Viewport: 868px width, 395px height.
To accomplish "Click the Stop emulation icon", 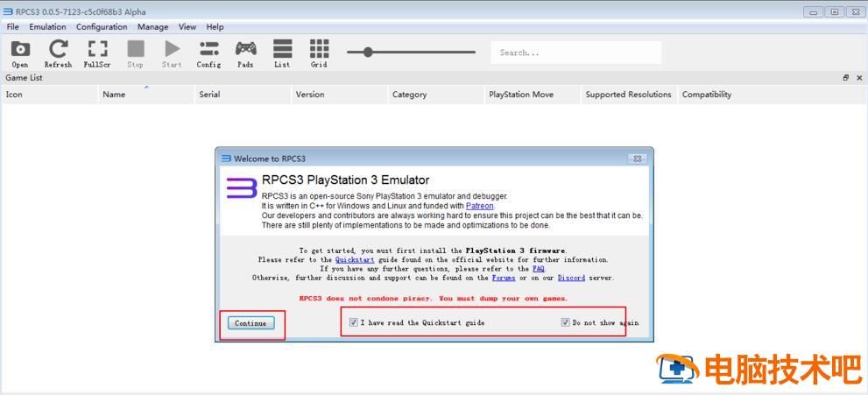I will tap(135, 53).
